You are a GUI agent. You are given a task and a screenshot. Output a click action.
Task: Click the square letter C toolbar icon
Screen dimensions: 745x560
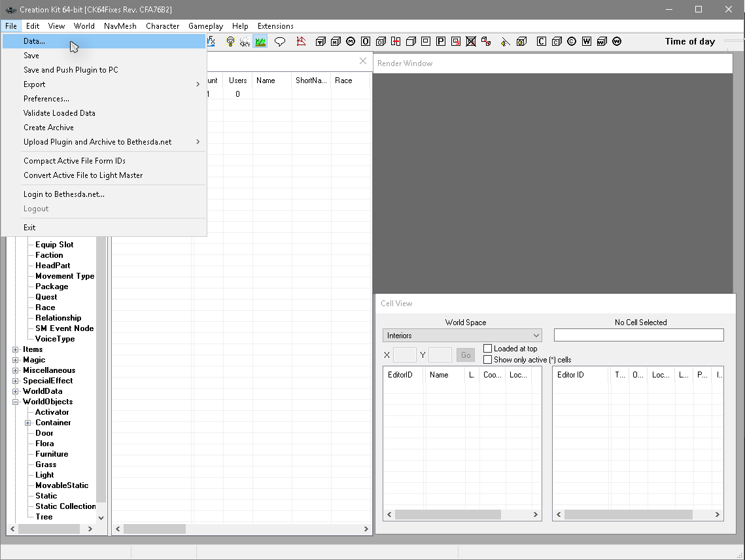541,41
